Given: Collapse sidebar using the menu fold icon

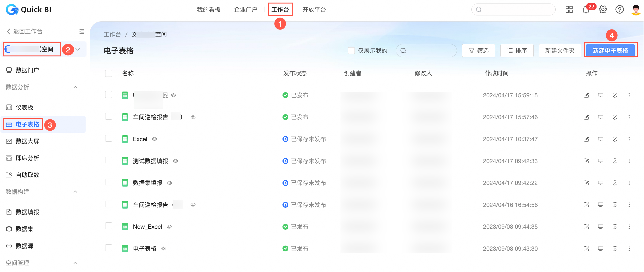Looking at the screenshot, I should [82, 32].
